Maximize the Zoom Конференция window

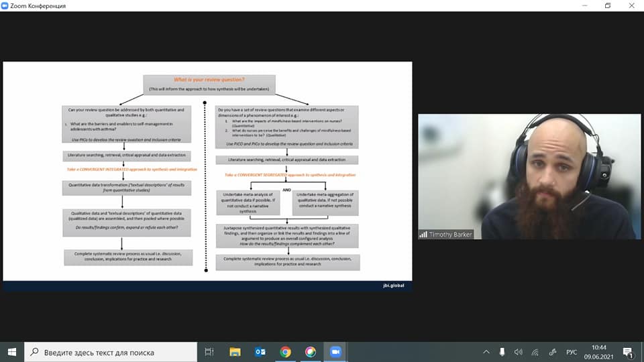tap(608, 5)
